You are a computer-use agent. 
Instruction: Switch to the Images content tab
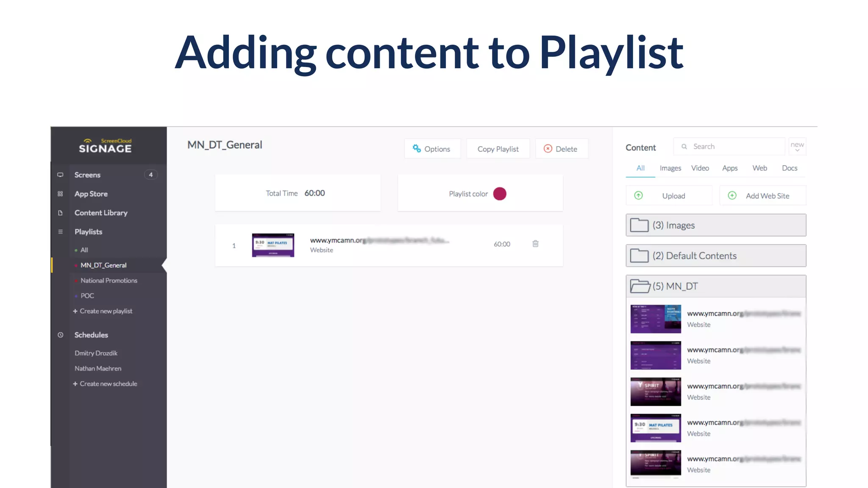(670, 168)
